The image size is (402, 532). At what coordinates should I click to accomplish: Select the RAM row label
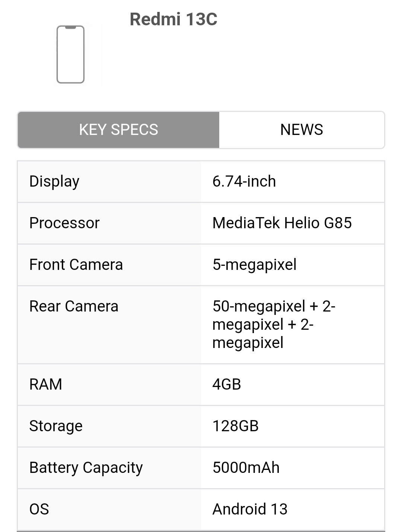46,384
